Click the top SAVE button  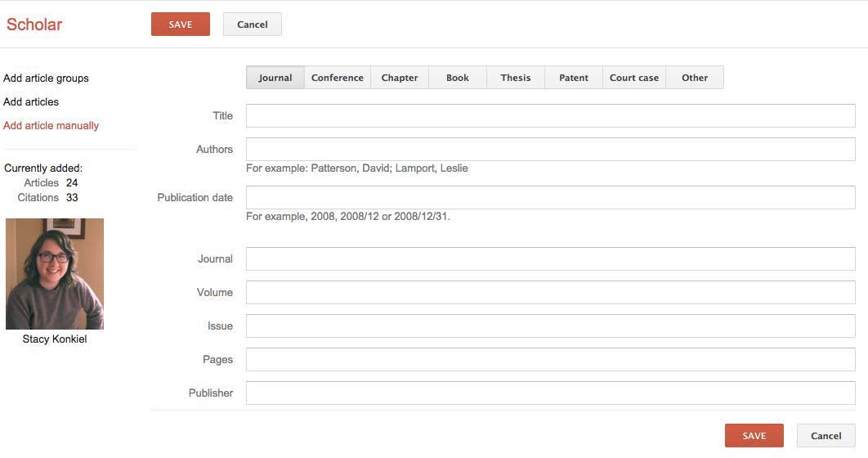181,25
